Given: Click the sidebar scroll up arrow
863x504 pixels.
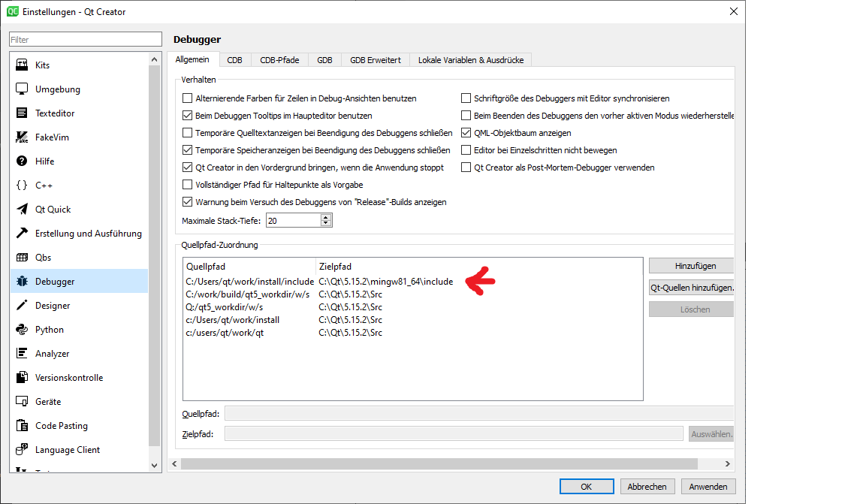Looking at the screenshot, I should tap(154, 59).
